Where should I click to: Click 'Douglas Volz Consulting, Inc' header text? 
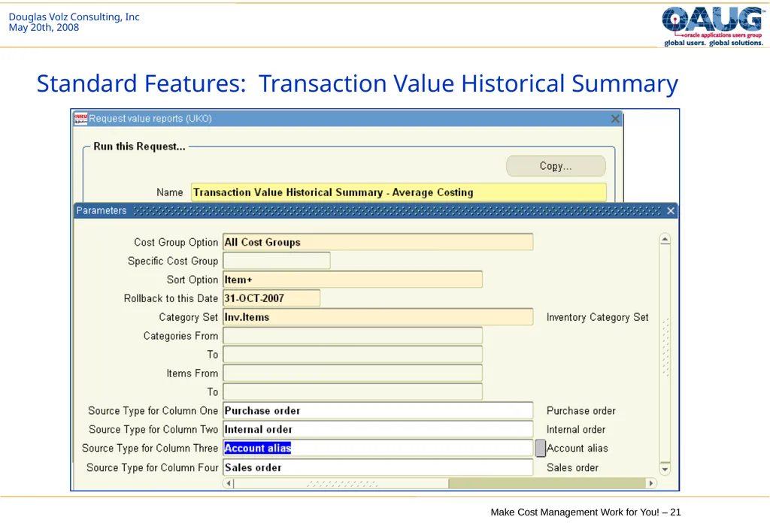coord(74,17)
